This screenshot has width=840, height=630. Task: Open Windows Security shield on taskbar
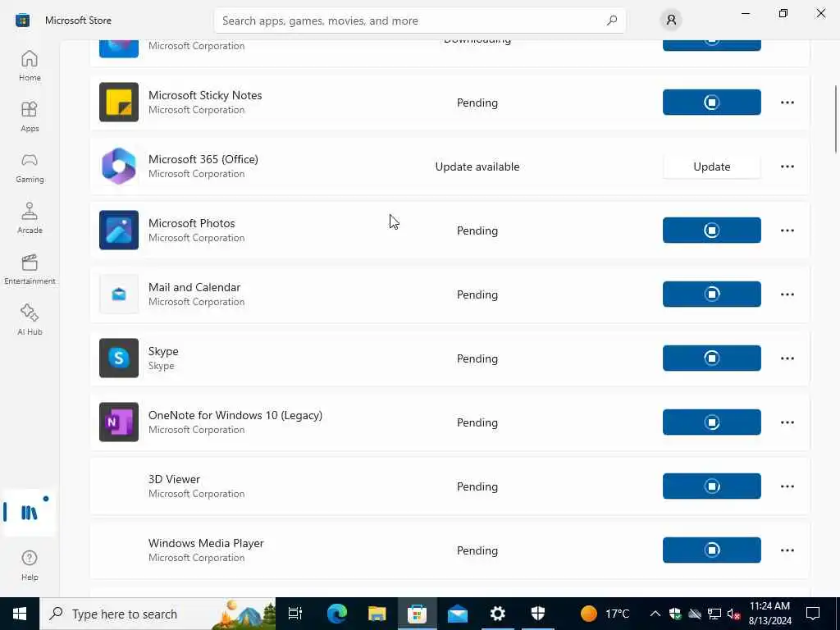(538, 614)
